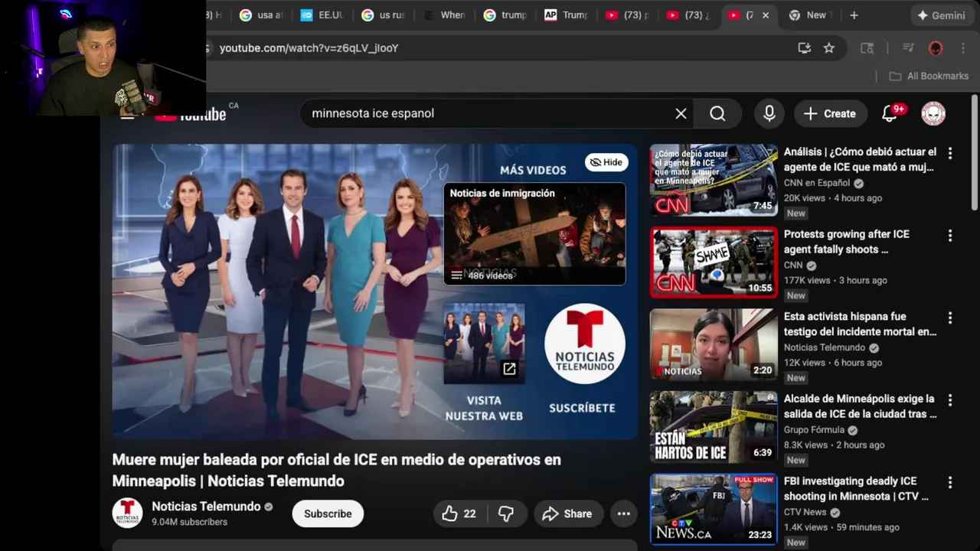This screenshot has height=551, width=980.
Task: Click the Create button
Action: tap(829, 113)
